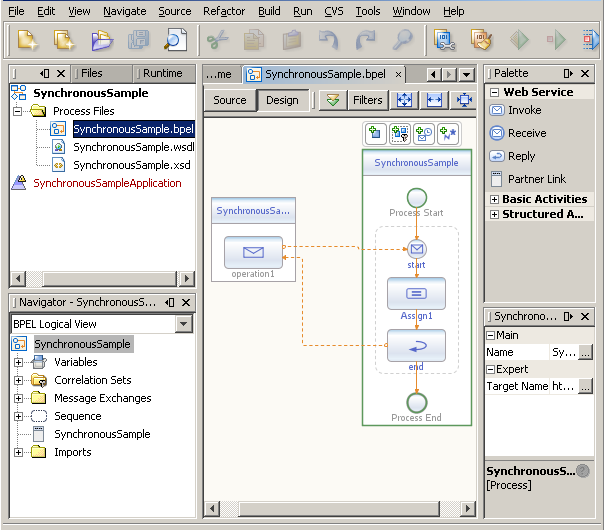
Task: Click the Process Start circle node
Action: point(416,197)
